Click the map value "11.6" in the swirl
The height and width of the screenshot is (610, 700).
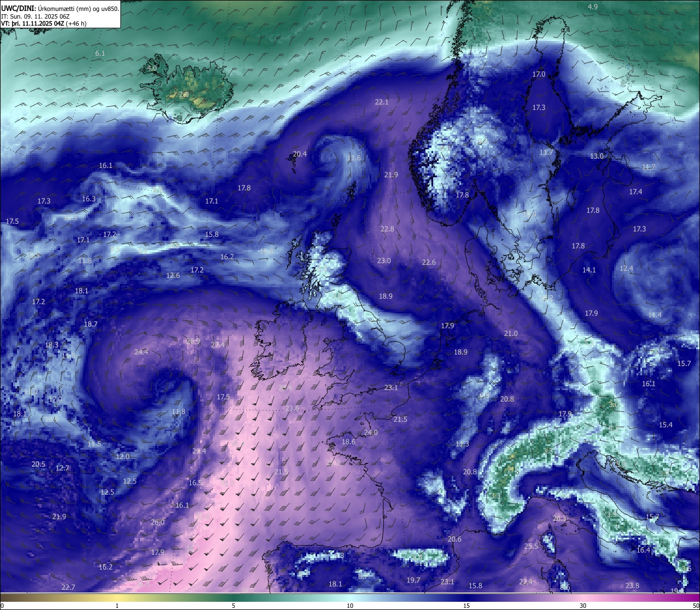[x=354, y=158]
